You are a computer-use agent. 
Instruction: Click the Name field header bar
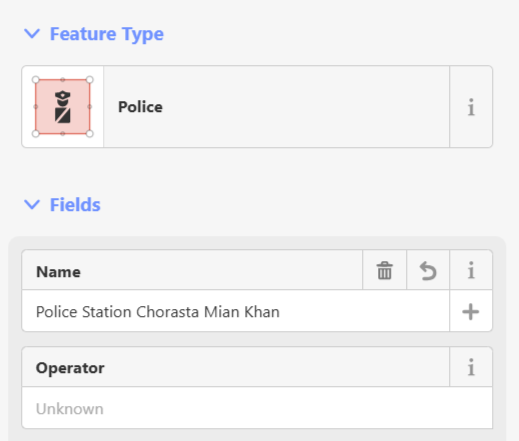[192, 270]
